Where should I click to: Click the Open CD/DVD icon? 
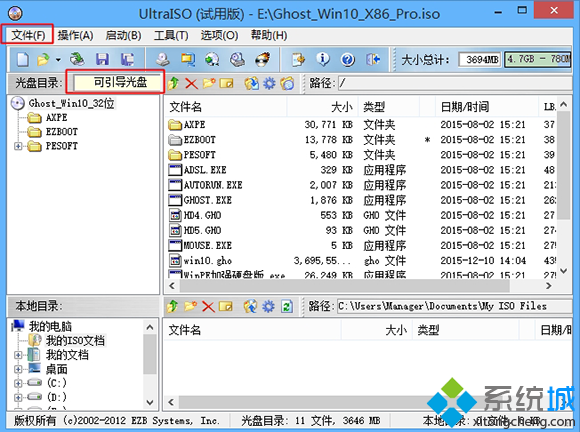[x=77, y=59]
